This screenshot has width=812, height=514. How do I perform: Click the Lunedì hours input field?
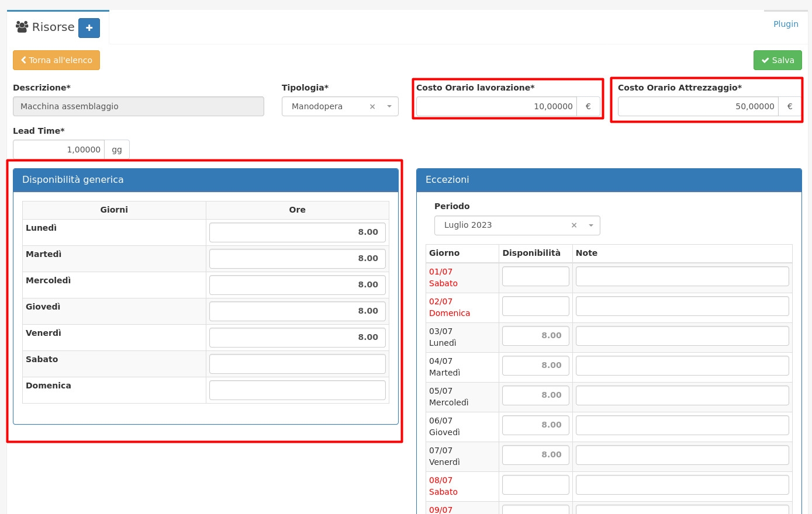coord(297,232)
